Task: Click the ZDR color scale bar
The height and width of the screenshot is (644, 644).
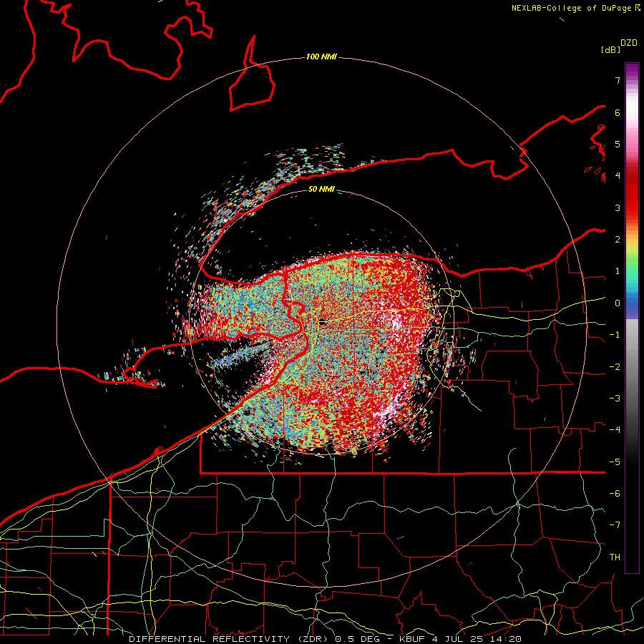Action: [632, 318]
